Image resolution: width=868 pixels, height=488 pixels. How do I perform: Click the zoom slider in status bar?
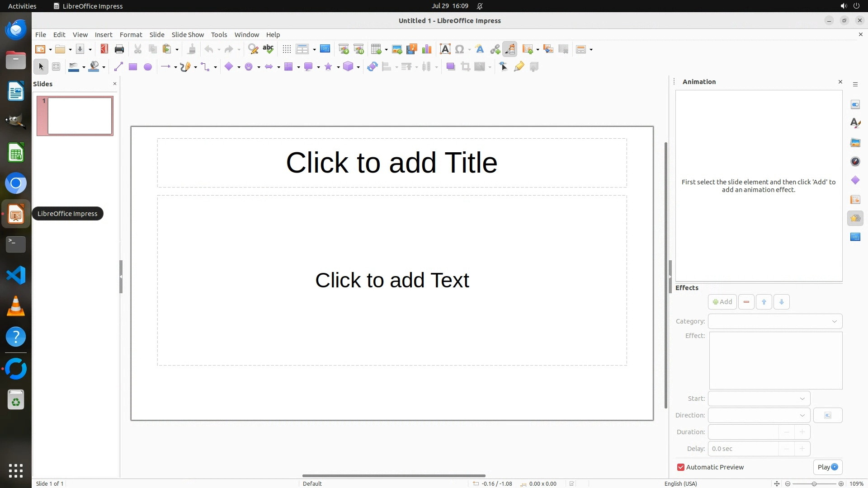[814, 483]
